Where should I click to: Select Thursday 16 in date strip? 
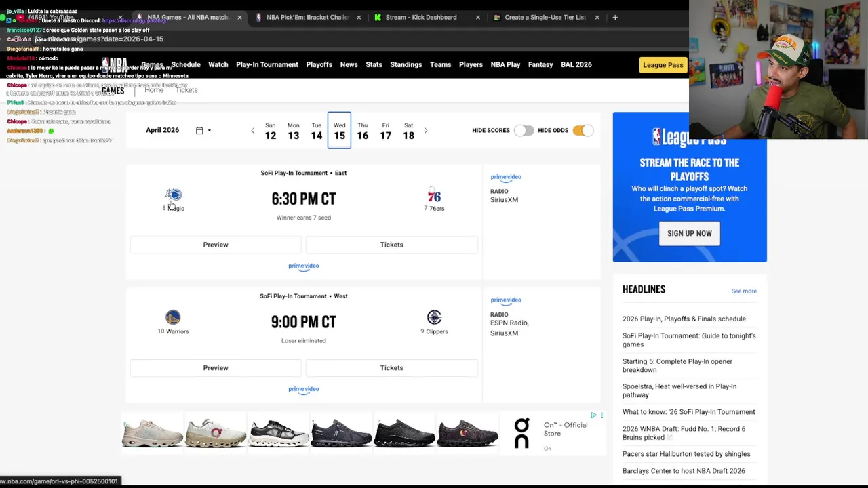[362, 131]
